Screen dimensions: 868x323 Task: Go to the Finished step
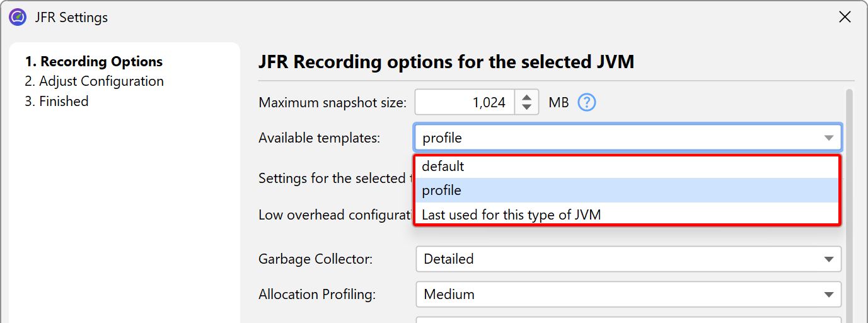tap(57, 102)
